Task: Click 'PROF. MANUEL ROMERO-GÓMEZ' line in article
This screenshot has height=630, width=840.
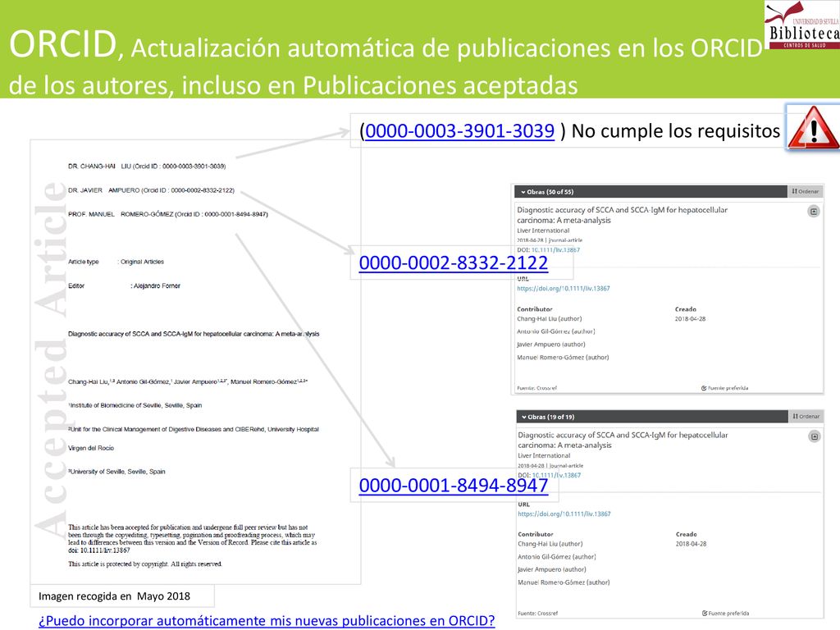Action: (x=167, y=214)
